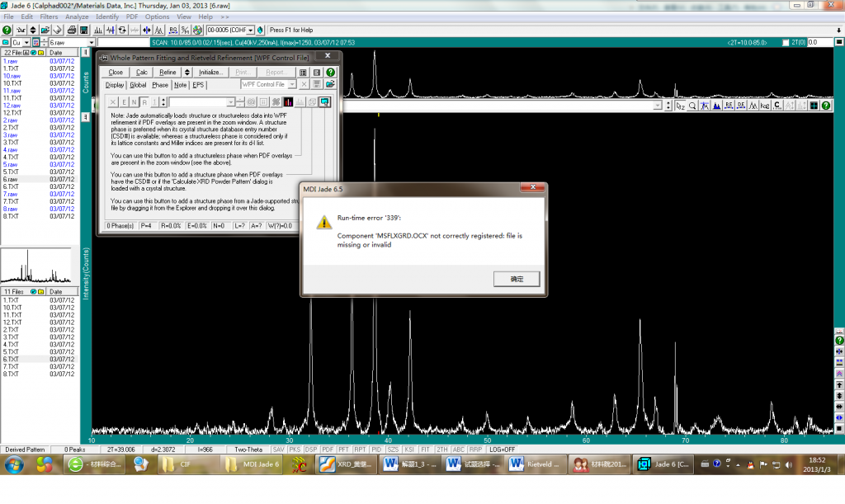This screenshot has width=845, height=504.
Task: Click the 确定 OK button in error dialog
Action: click(517, 279)
